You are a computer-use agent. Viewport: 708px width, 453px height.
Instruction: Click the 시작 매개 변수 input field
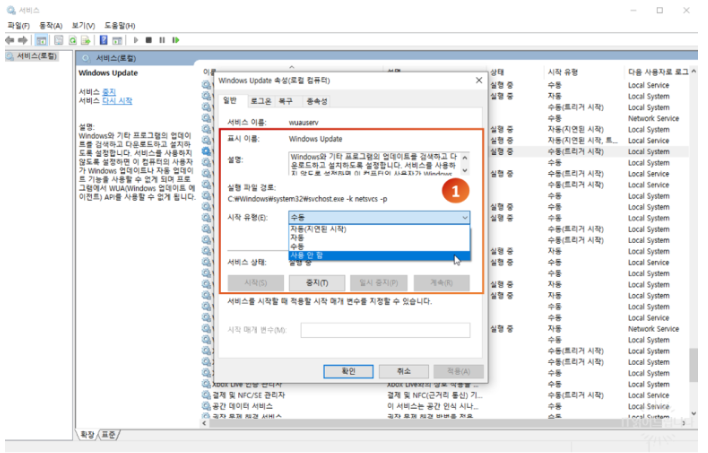385,330
